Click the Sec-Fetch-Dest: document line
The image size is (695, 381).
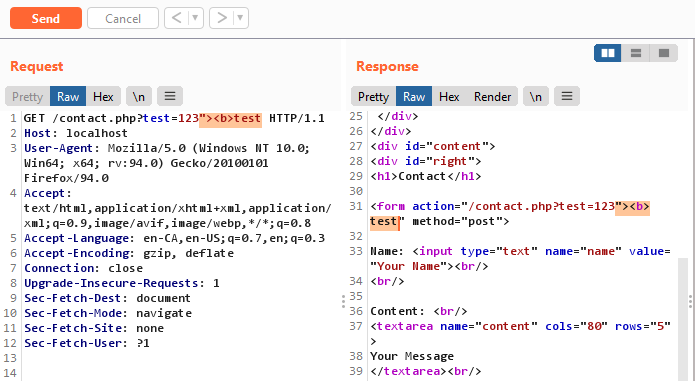click(107, 298)
